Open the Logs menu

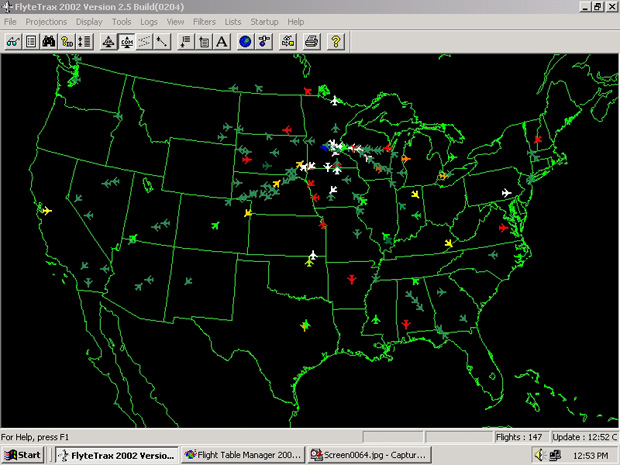click(x=149, y=22)
